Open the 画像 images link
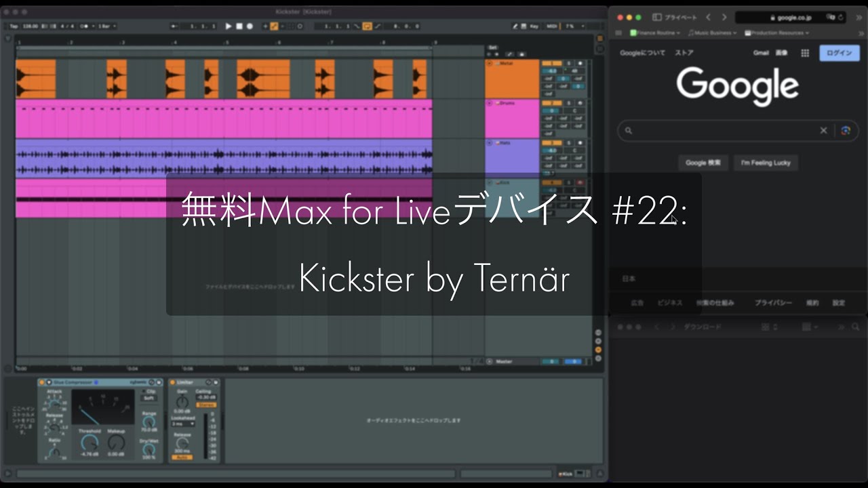Screen dimensions: 868x488 click(x=781, y=53)
